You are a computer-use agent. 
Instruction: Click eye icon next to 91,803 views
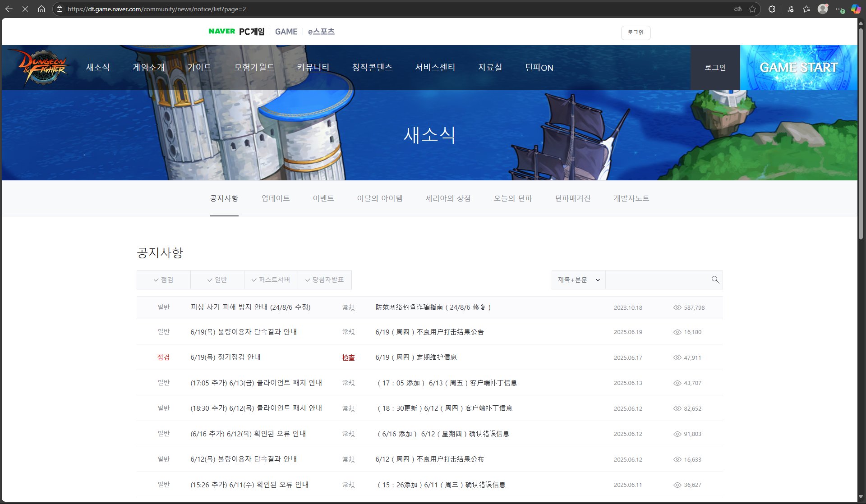click(x=677, y=434)
